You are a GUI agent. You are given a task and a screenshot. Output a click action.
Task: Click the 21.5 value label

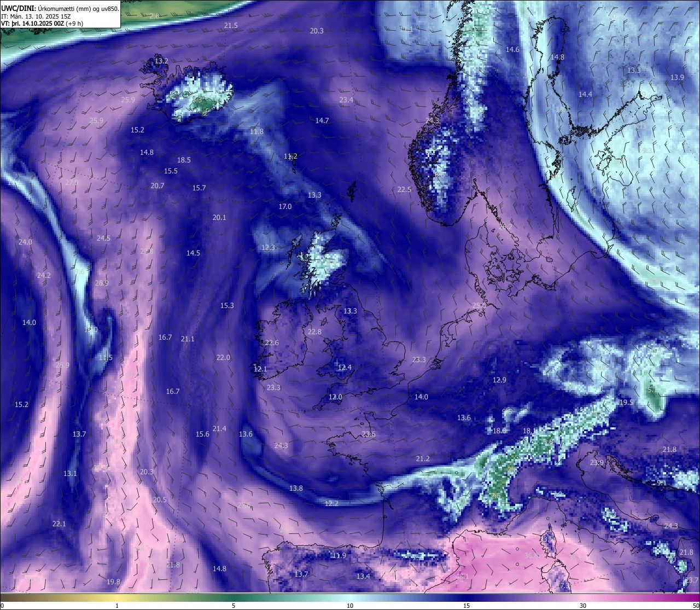pyautogui.click(x=231, y=26)
